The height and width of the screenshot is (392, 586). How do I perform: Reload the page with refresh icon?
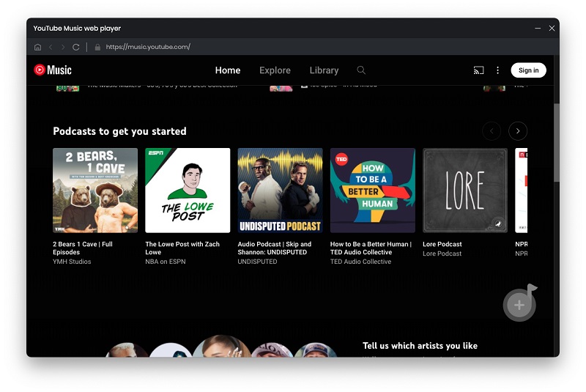coord(76,47)
